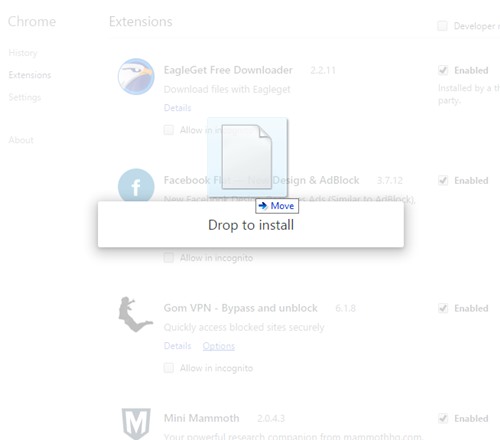Screen dimensions: 500x440
Task: Disable EagleGet Free Downloader Enabled checkbox
Action: [x=443, y=70]
